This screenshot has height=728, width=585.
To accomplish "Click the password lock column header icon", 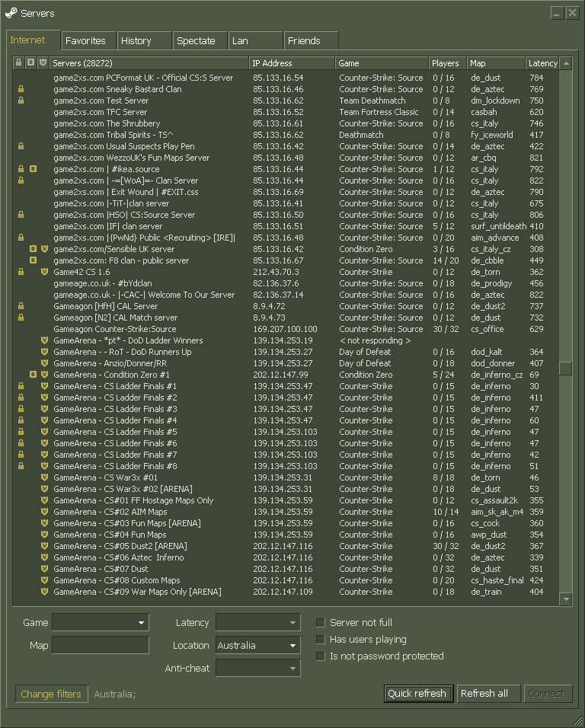I will (x=18, y=62).
